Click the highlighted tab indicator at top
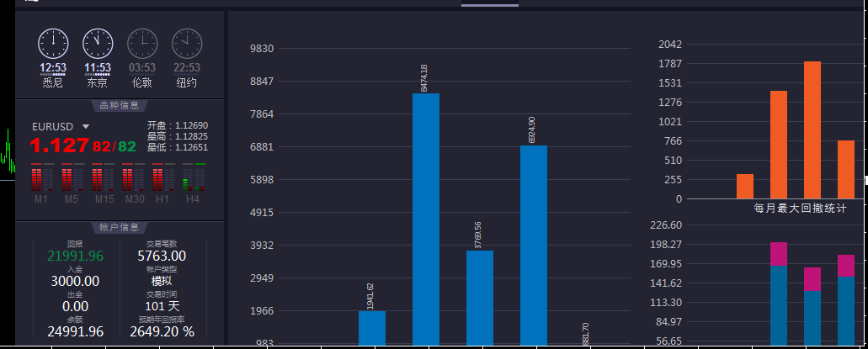Screen dimensions: 868x349 (490, 5)
